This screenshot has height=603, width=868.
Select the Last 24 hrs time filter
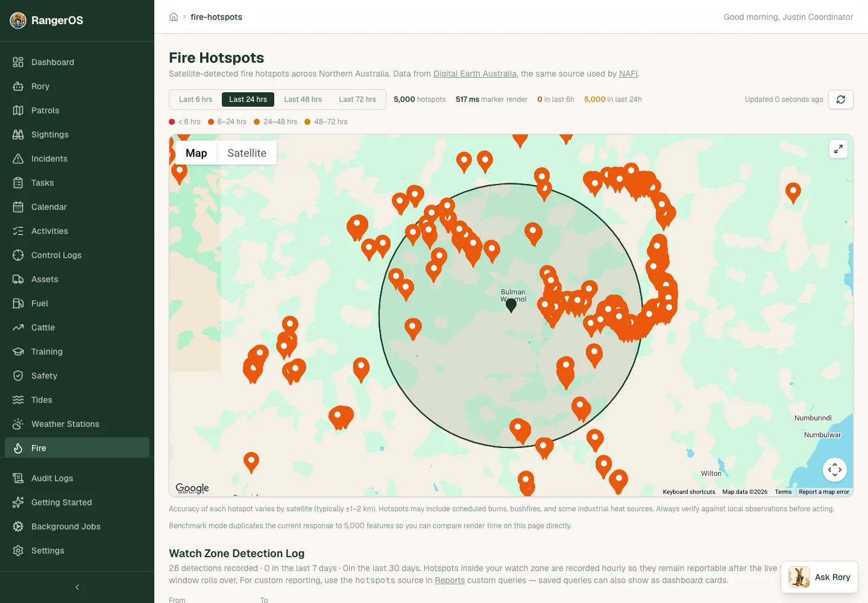[x=248, y=99]
